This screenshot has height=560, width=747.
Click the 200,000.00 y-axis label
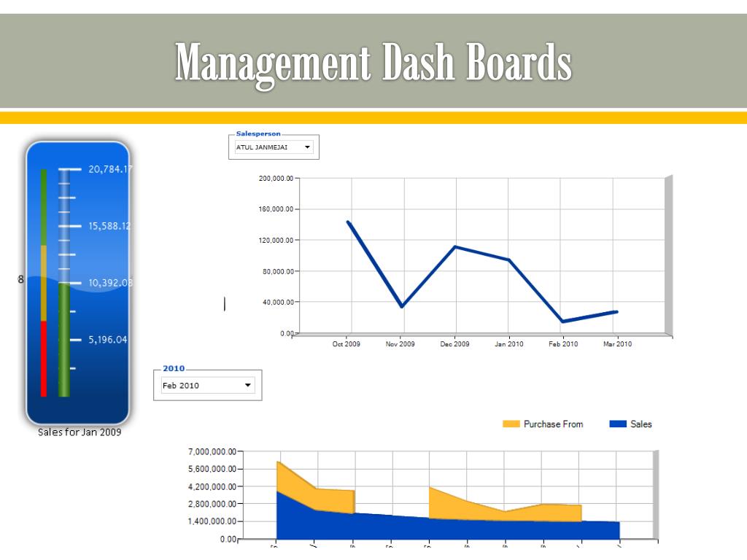pyautogui.click(x=276, y=178)
